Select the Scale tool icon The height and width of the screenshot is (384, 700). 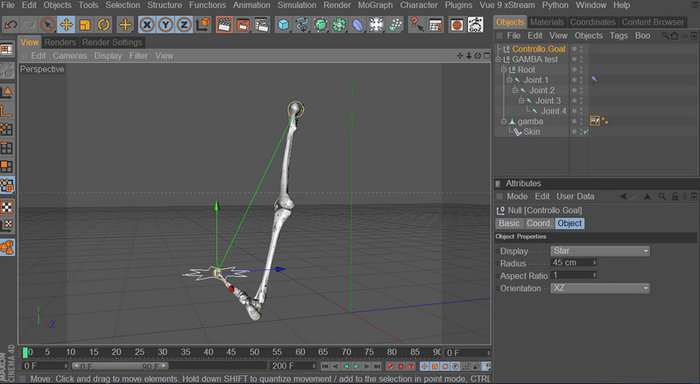84,25
